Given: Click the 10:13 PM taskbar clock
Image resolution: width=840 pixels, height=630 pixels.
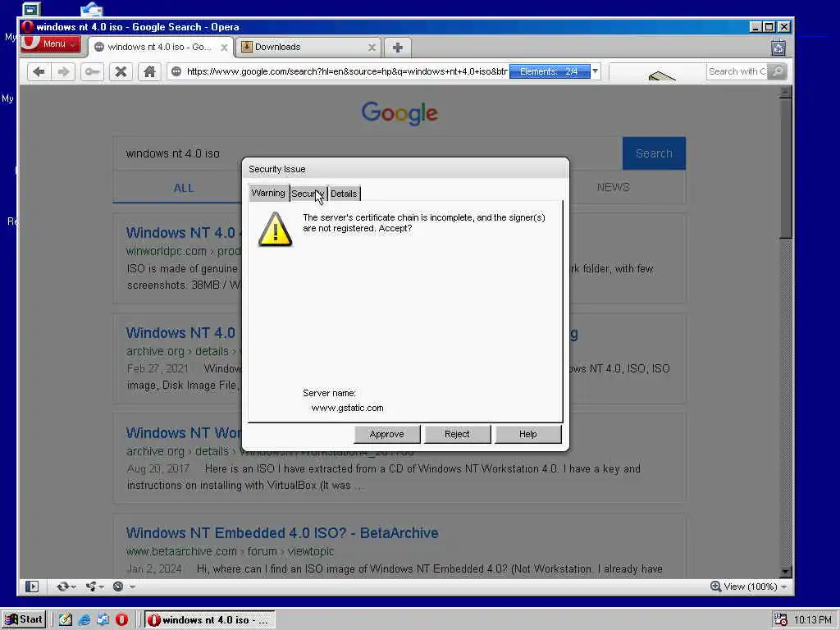Looking at the screenshot, I should [812, 620].
